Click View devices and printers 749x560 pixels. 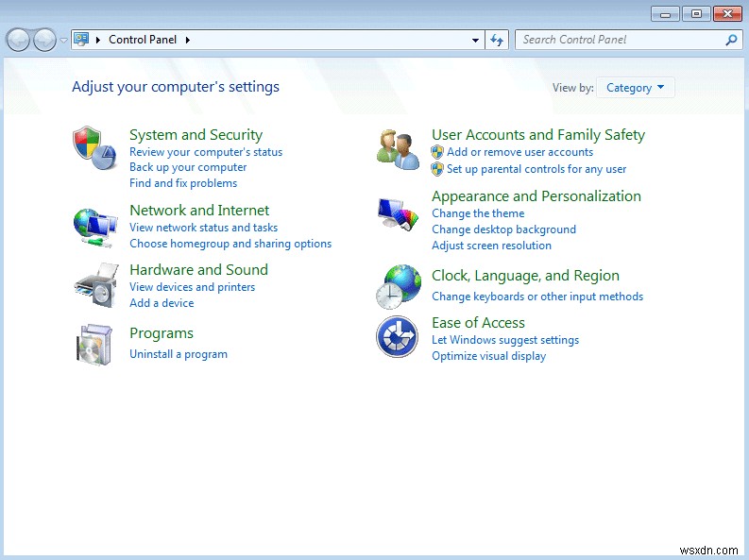click(x=192, y=287)
